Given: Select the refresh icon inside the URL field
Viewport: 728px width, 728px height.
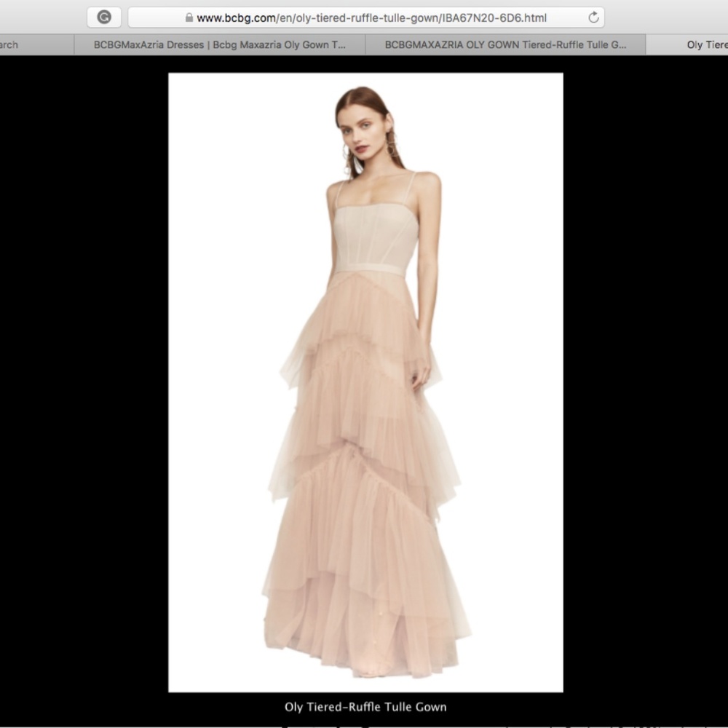Looking at the screenshot, I should coord(593,18).
